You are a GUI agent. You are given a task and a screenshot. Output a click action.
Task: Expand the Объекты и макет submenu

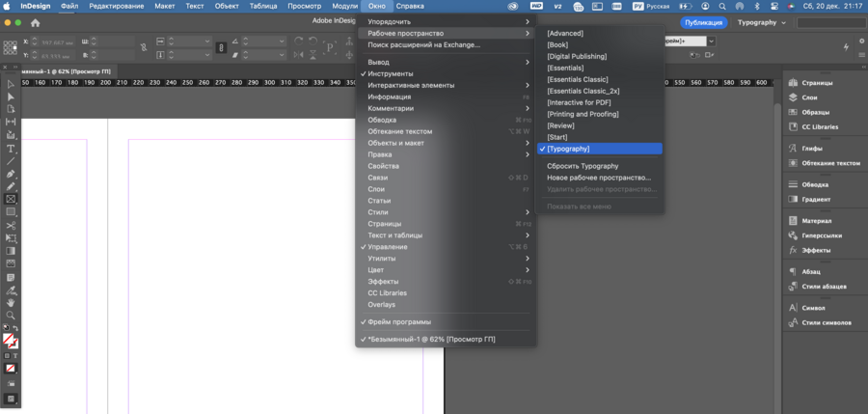(x=446, y=143)
